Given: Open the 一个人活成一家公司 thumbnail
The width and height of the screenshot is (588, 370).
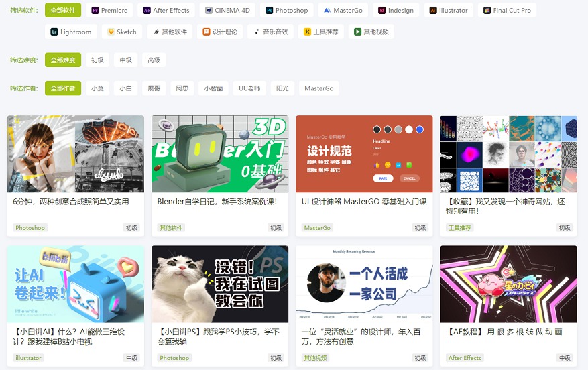Looking at the screenshot, I should click(364, 284).
